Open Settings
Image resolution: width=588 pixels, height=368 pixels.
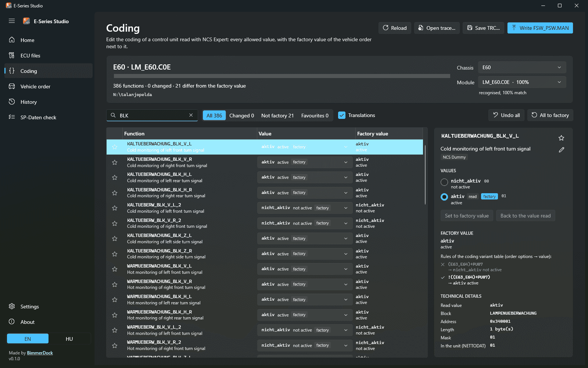tap(49, 307)
